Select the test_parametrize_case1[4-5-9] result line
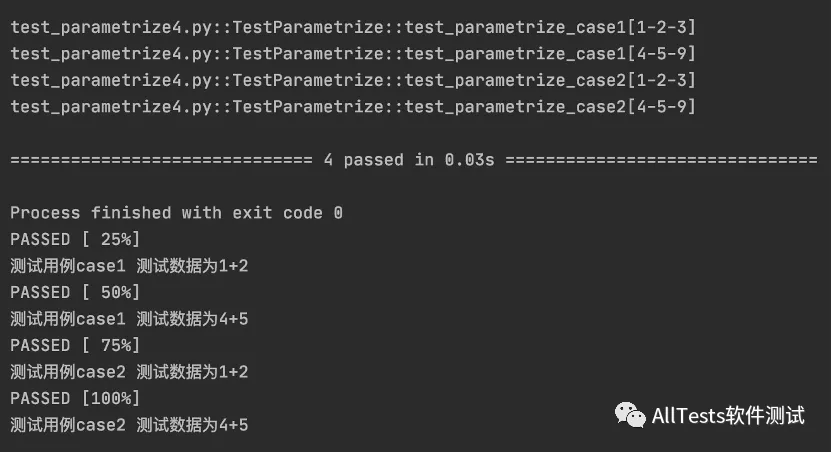832x452 pixels. tap(352, 53)
